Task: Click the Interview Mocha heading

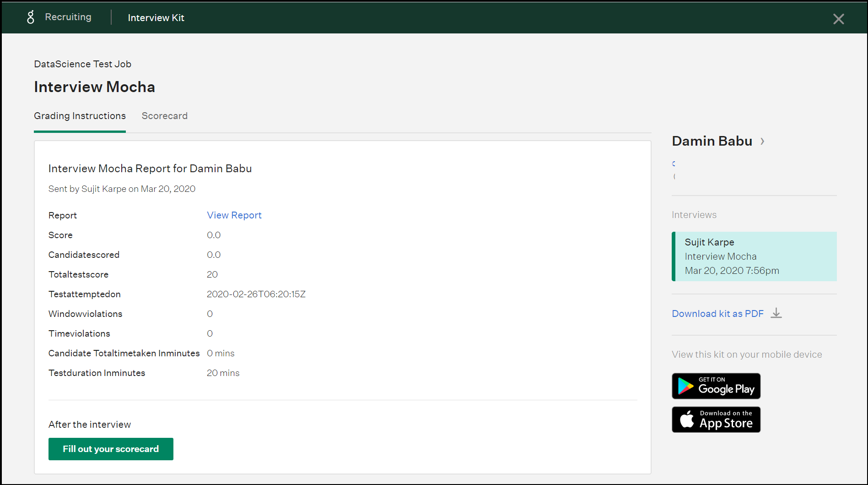Action: [x=95, y=87]
